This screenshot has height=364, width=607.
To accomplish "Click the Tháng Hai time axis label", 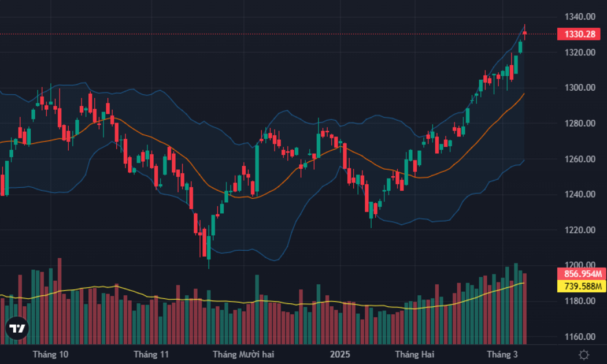I will [414, 354].
